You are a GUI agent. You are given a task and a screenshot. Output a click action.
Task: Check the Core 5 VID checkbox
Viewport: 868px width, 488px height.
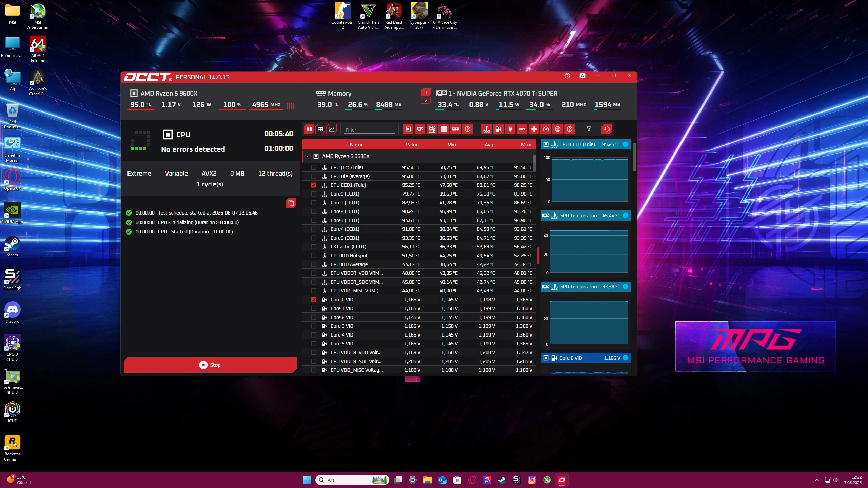point(314,344)
